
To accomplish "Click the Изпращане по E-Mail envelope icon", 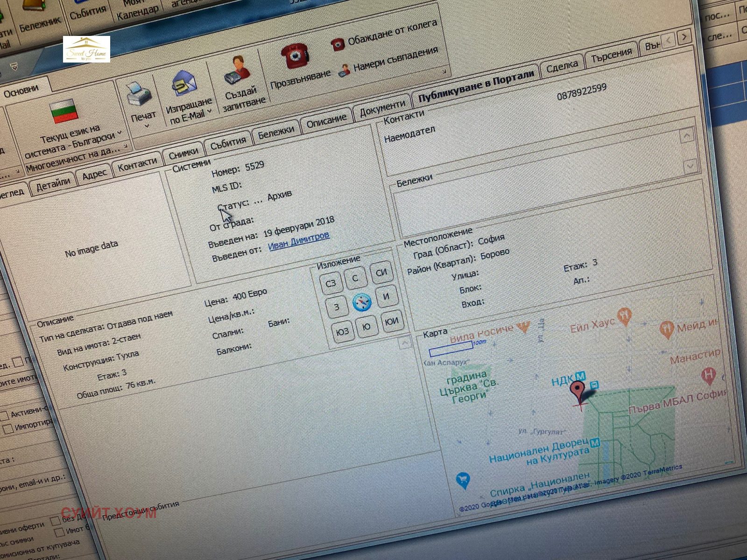I will (185, 84).
